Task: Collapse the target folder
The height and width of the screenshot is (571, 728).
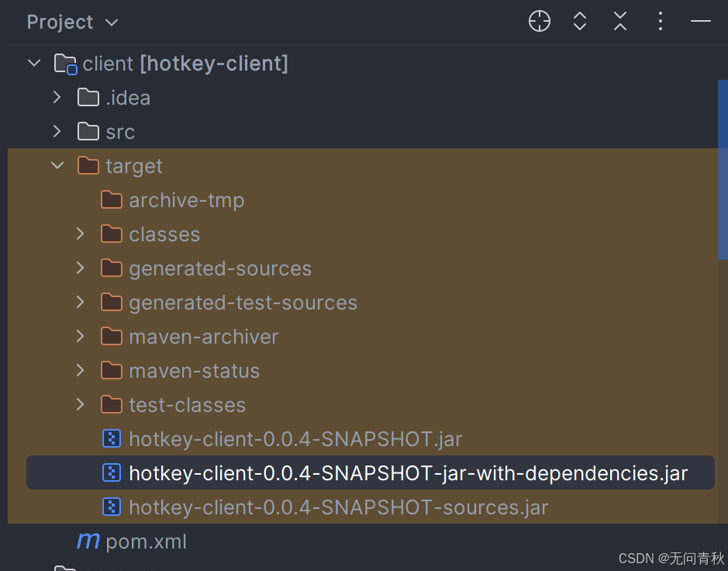Action: click(x=57, y=166)
